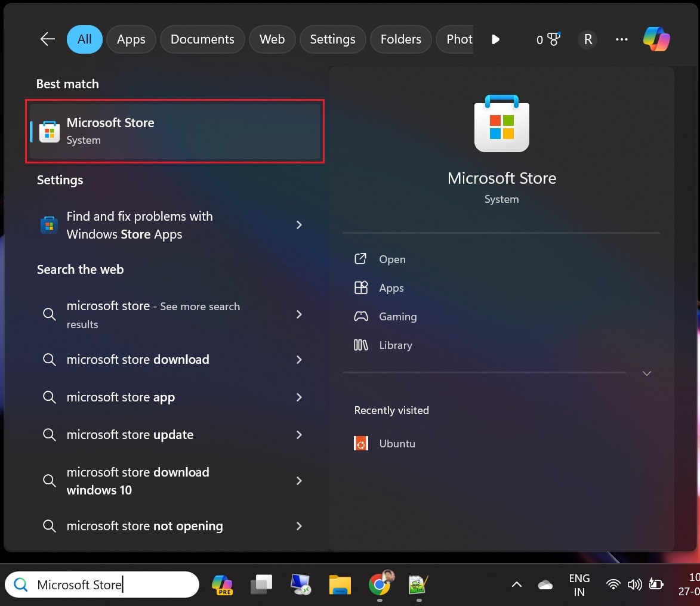Switch to the Documents search filter

[x=202, y=39]
